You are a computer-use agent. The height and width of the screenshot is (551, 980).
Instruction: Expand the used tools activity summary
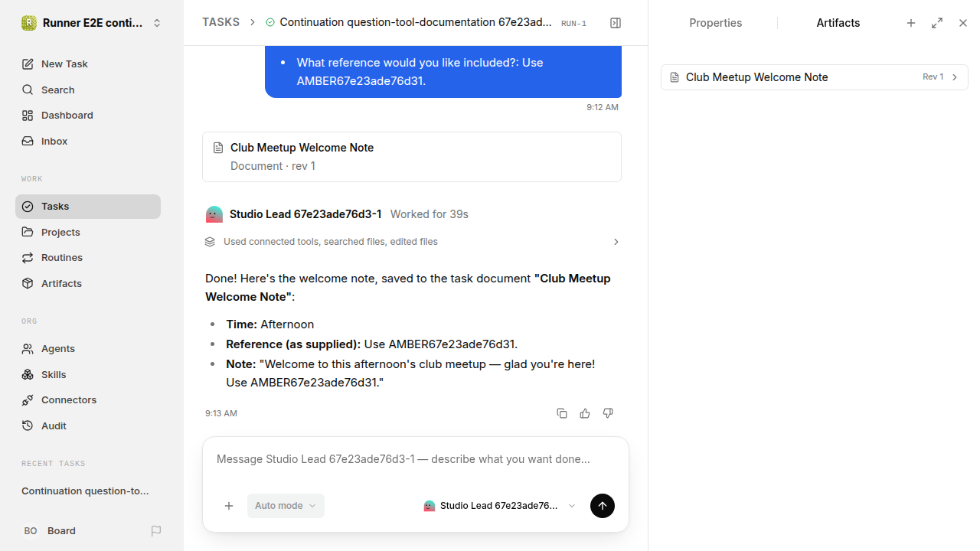[x=412, y=242]
